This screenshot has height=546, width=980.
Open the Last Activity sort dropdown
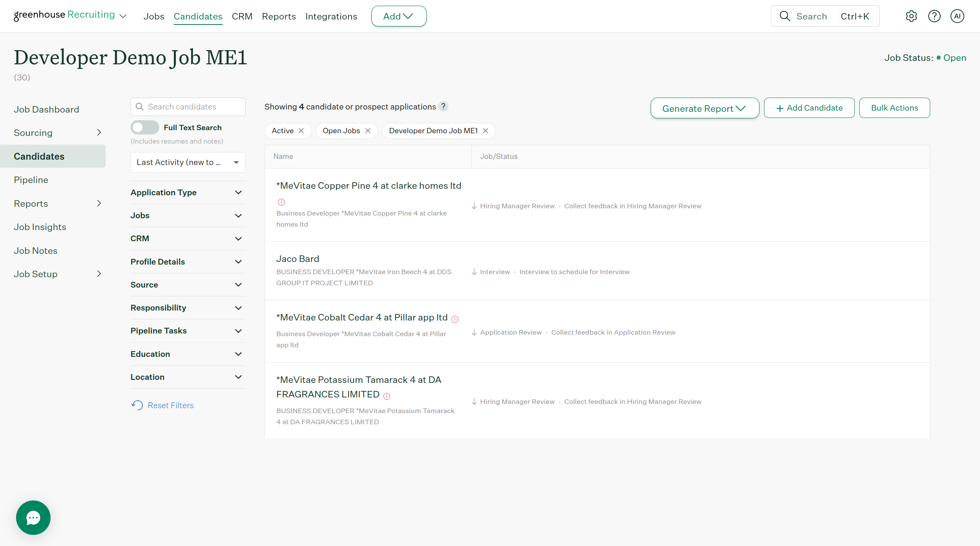[188, 162]
